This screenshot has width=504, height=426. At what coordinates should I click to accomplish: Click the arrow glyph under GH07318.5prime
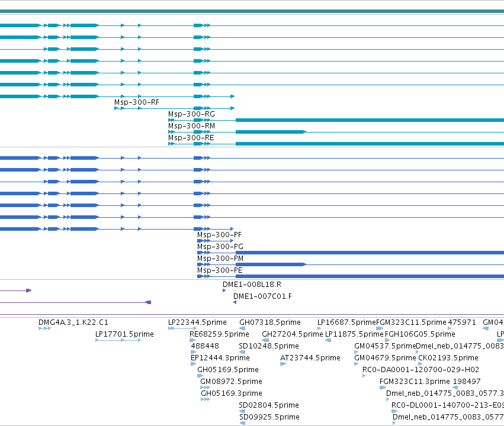242,328
